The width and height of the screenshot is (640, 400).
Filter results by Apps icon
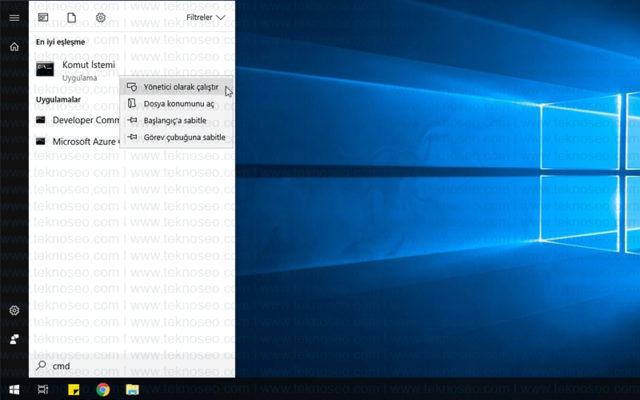(43, 18)
